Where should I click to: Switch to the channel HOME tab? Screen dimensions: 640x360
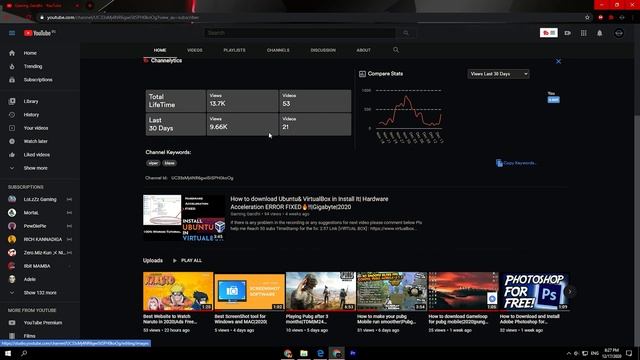tap(160, 50)
